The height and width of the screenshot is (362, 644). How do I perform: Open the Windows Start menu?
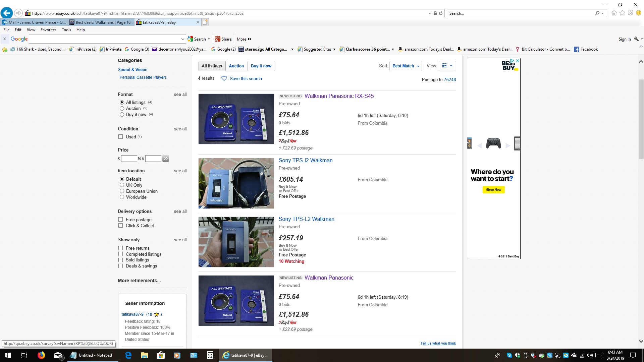[8, 355]
